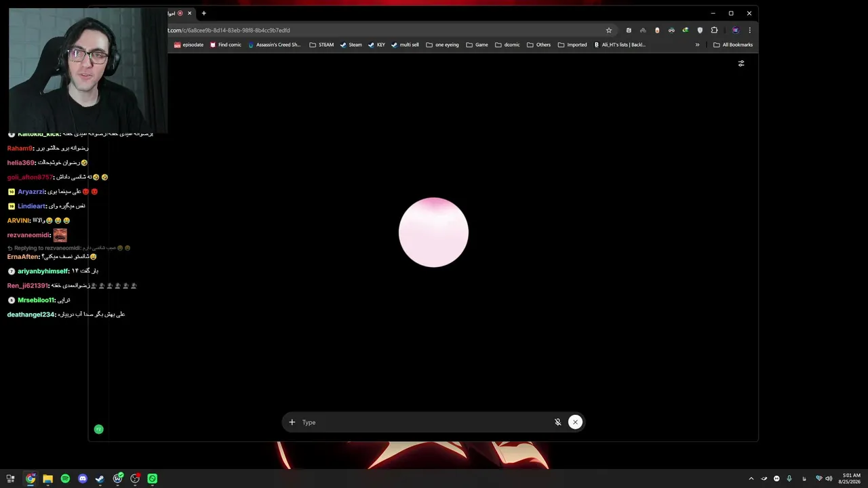Click chat username goli_afton8757
The width and height of the screenshot is (868, 488).
pos(29,177)
